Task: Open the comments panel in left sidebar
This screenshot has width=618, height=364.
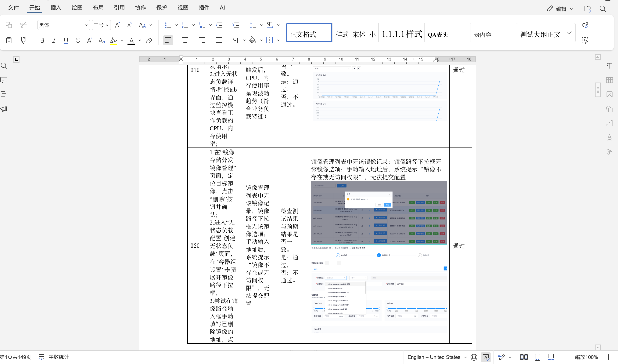Action: click(4, 80)
